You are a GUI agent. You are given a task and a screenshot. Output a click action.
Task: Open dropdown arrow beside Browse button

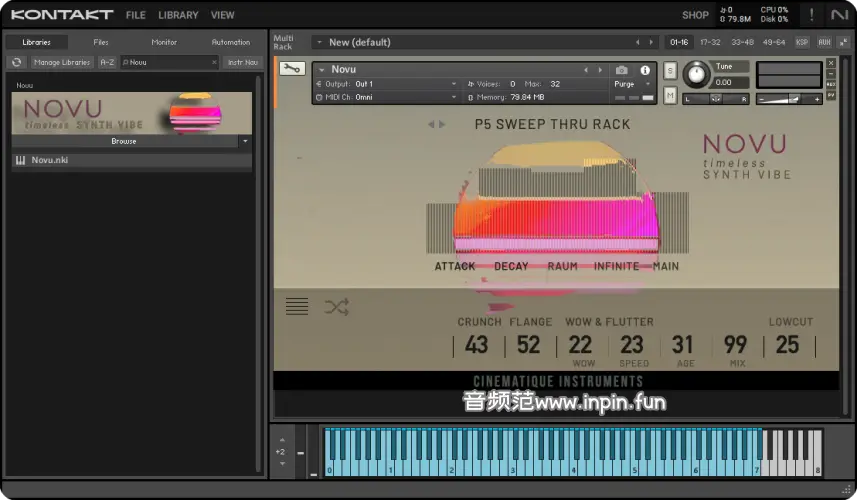(245, 142)
